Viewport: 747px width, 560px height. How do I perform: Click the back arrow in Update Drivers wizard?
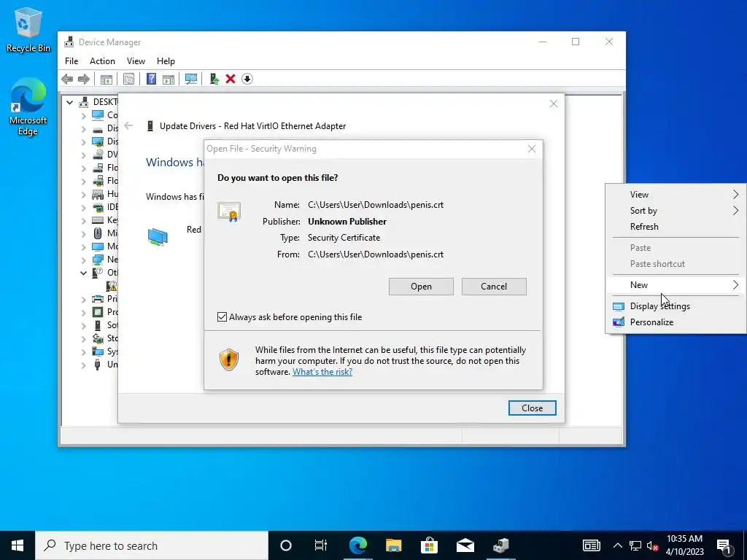(x=128, y=125)
